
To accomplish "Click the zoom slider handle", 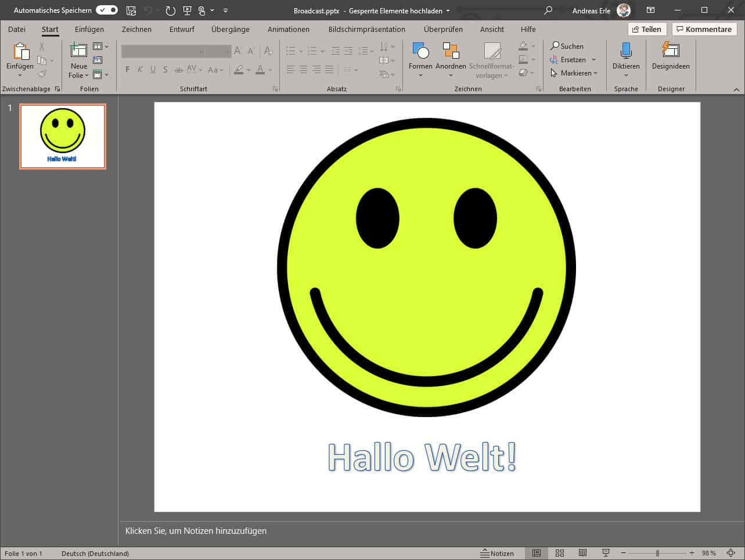I will coord(657,553).
